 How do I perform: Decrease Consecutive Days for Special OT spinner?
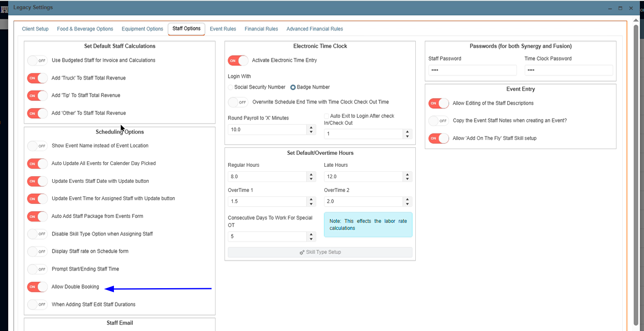pos(311,239)
